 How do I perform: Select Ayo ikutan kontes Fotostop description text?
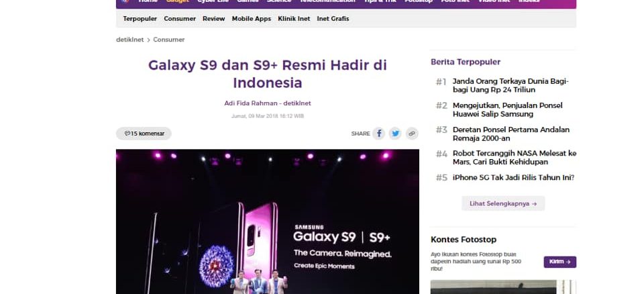(x=476, y=262)
